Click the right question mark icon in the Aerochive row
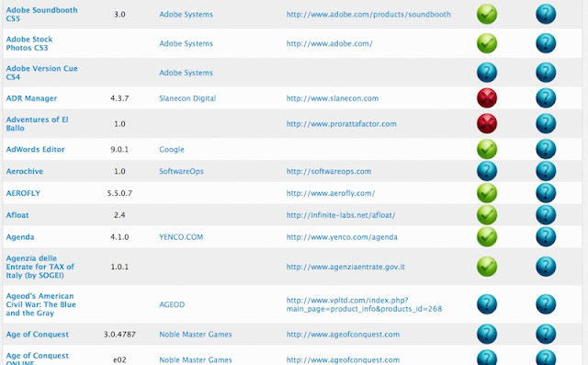 point(546,171)
